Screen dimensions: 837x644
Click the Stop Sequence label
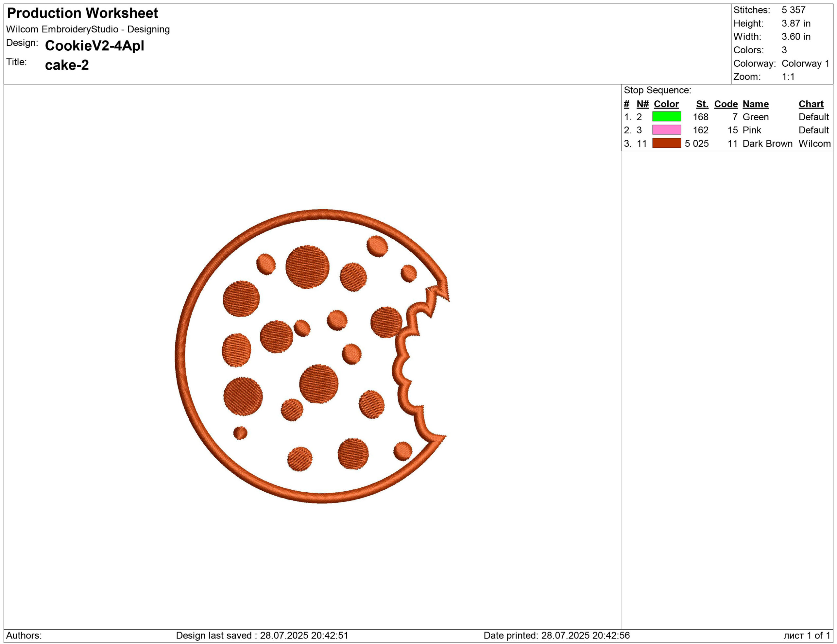[657, 91]
